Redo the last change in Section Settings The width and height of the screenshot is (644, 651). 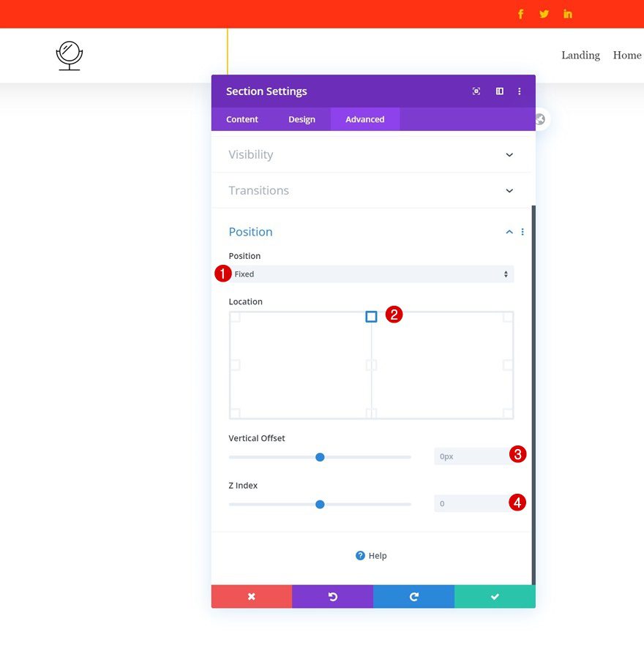pos(413,596)
